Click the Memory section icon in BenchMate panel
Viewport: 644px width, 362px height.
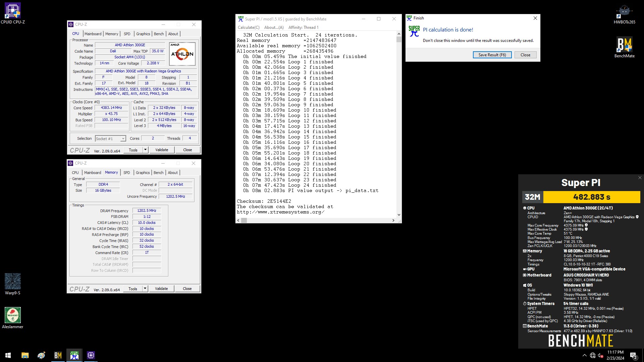[525, 251]
